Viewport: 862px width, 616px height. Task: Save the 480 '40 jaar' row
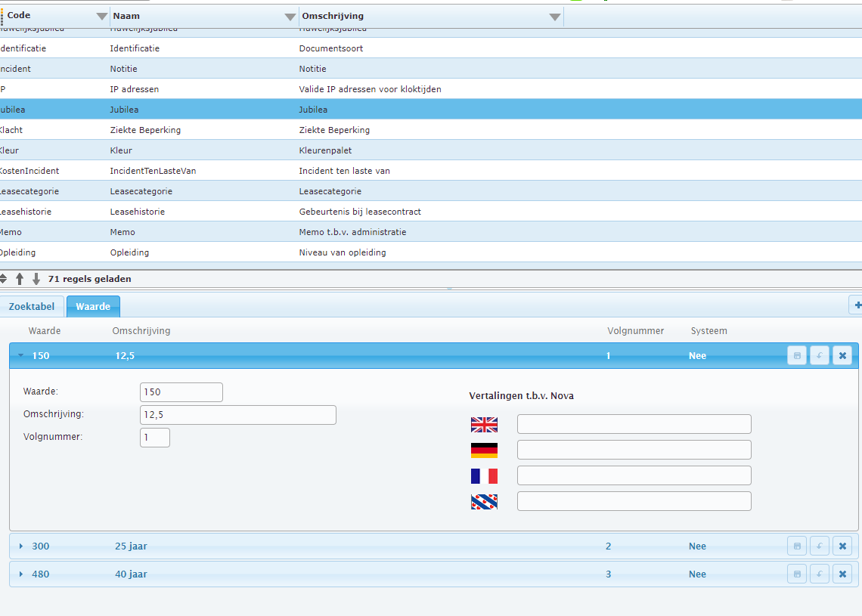(x=796, y=574)
